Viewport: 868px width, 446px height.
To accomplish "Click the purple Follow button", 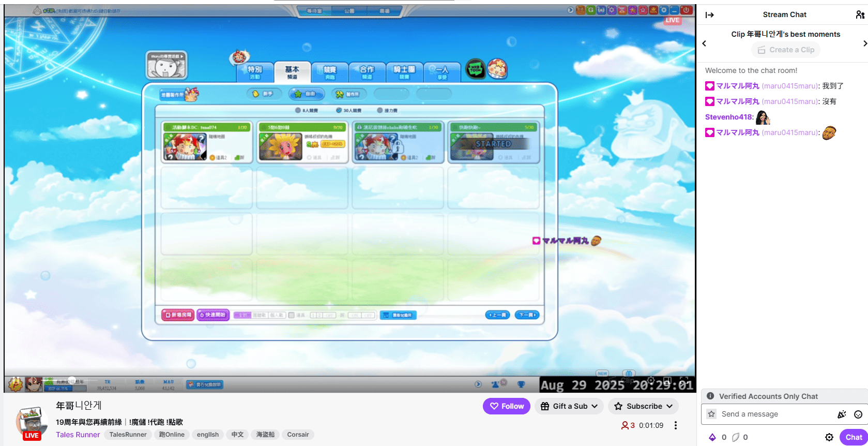I will click(x=507, y=406).
